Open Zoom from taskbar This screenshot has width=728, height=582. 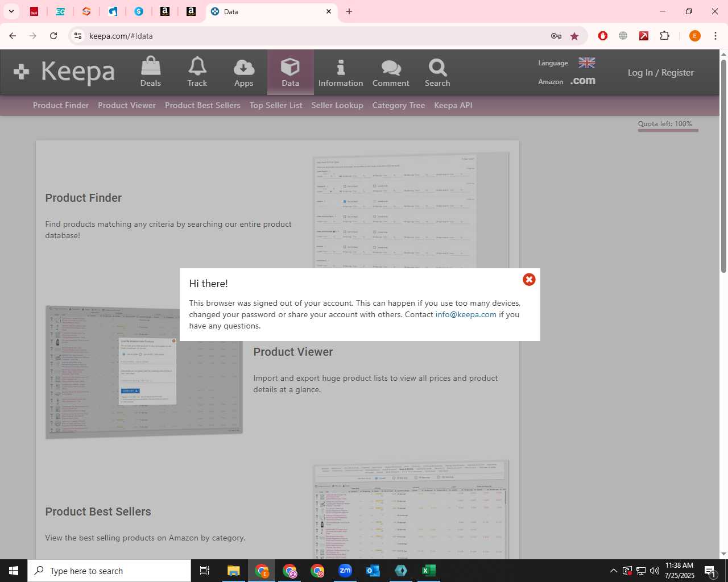pos(345,571)
